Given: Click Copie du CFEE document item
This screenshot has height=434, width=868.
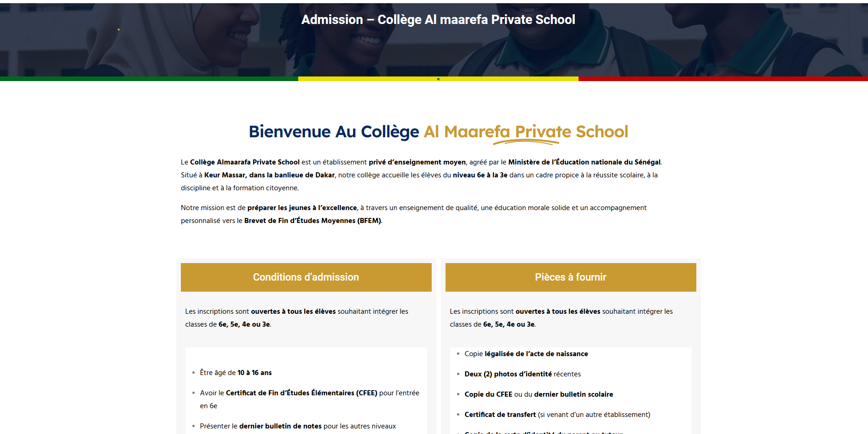Looking at the screenshot, I should click(538, 394).
